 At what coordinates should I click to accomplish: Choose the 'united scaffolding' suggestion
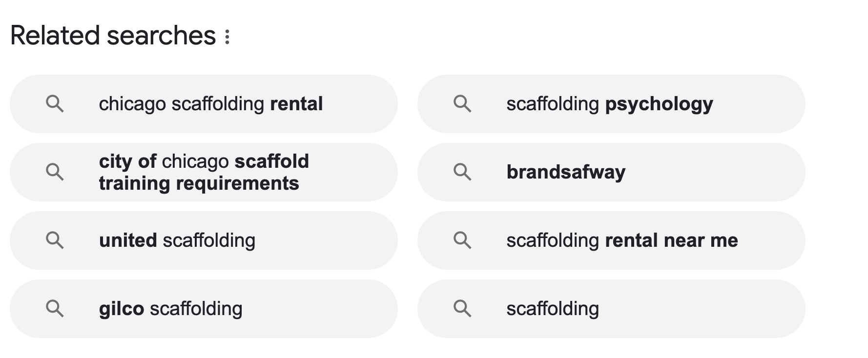tap(177, 240)
